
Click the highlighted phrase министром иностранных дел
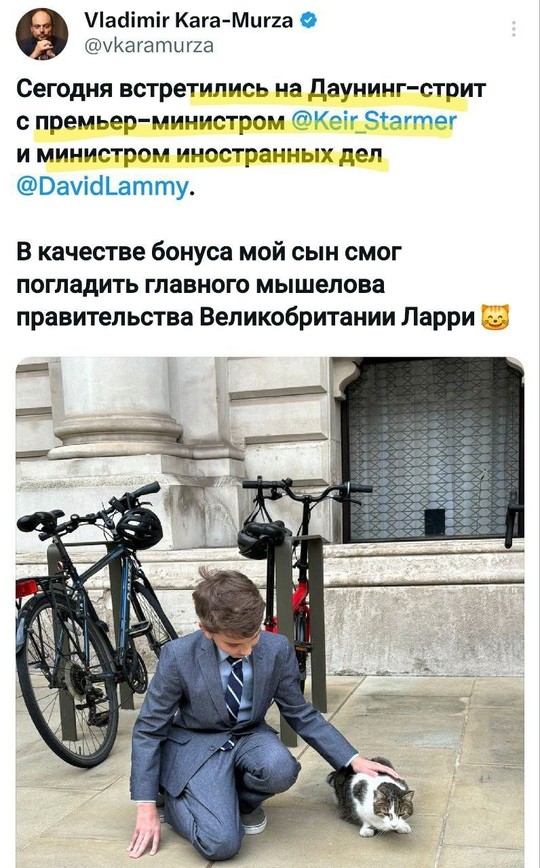(x=209, y=154)
